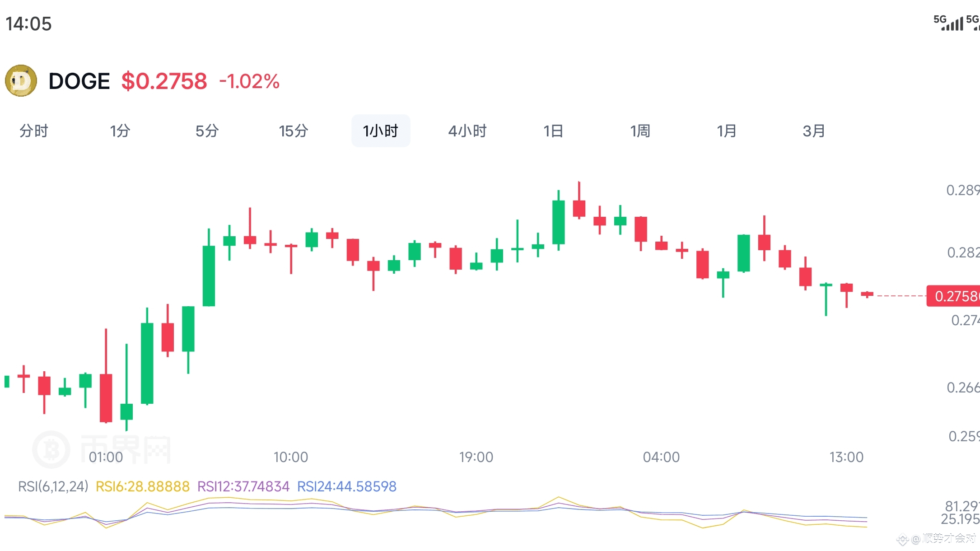980x551 pixels.
Task: Select the 分时 timeframe tab
Action: 33,131
